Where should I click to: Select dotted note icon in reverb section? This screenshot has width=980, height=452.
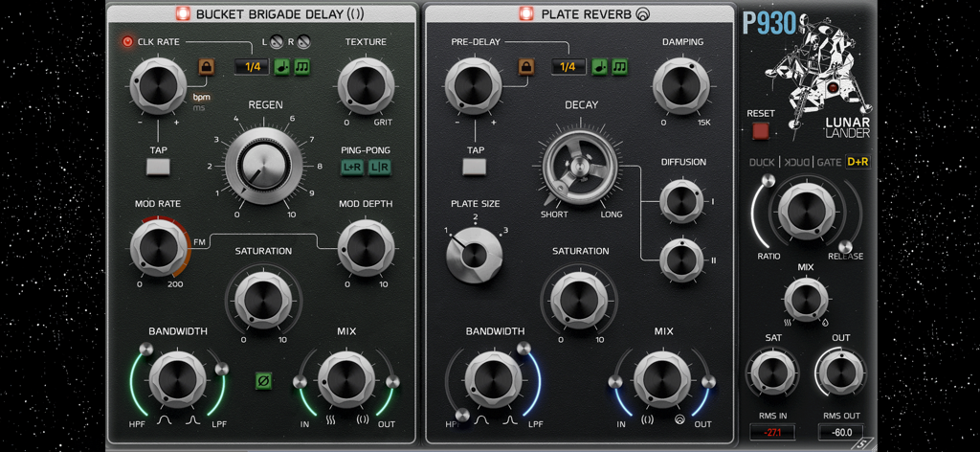tap(600, 66)
